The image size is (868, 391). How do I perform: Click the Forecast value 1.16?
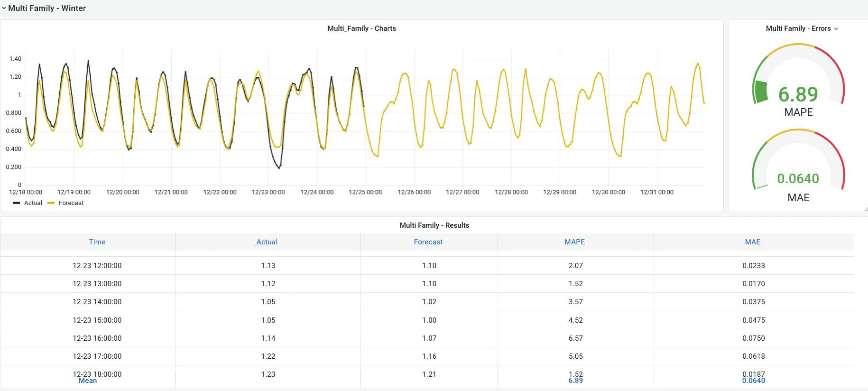click(x=429, y=356)
